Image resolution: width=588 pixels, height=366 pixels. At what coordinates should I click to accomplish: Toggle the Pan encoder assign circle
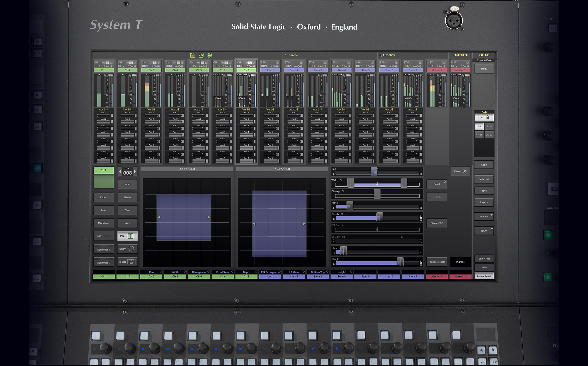tap(161, 272)
